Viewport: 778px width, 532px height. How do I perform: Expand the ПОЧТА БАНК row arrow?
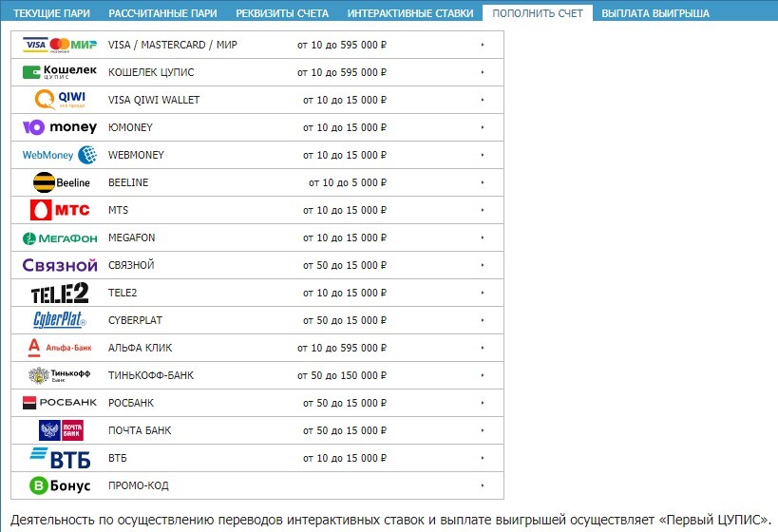tap(483, 430)
